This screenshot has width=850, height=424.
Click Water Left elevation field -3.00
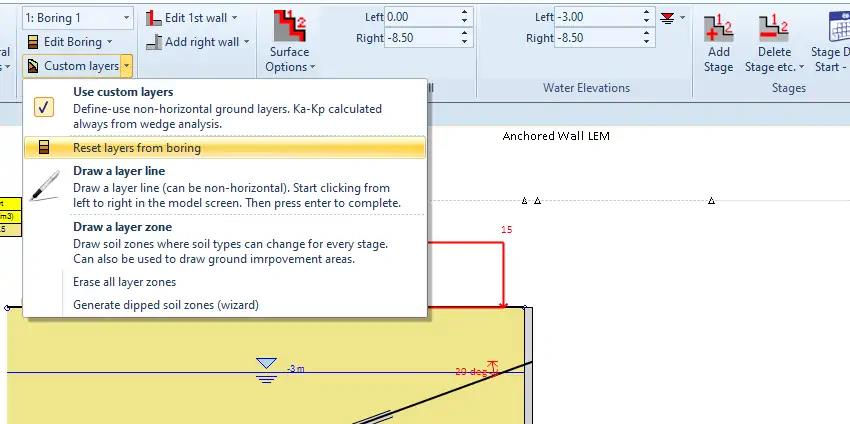pyautogui.click(x=596, y=17)
